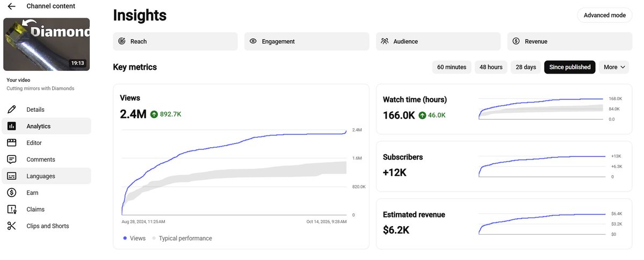Open the Claims page
The width and height of the screenshot is (644, 260).
(x=46, y=209)
